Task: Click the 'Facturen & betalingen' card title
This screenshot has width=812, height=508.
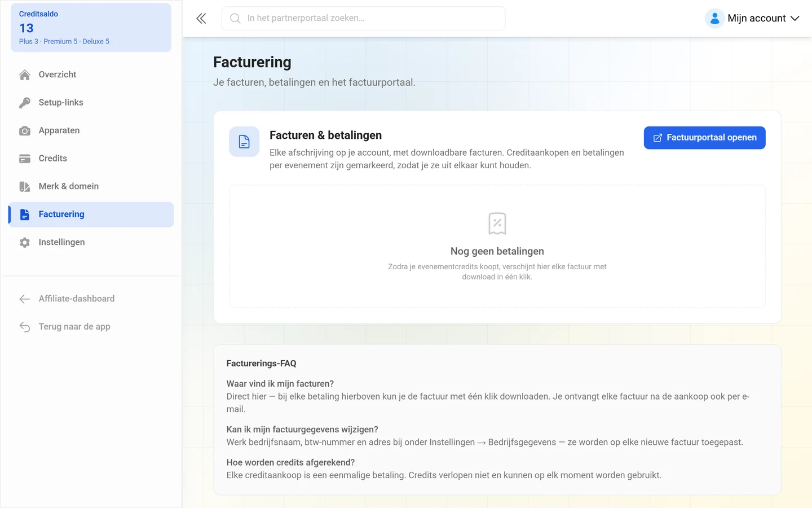Action: (x=326, y=135)
